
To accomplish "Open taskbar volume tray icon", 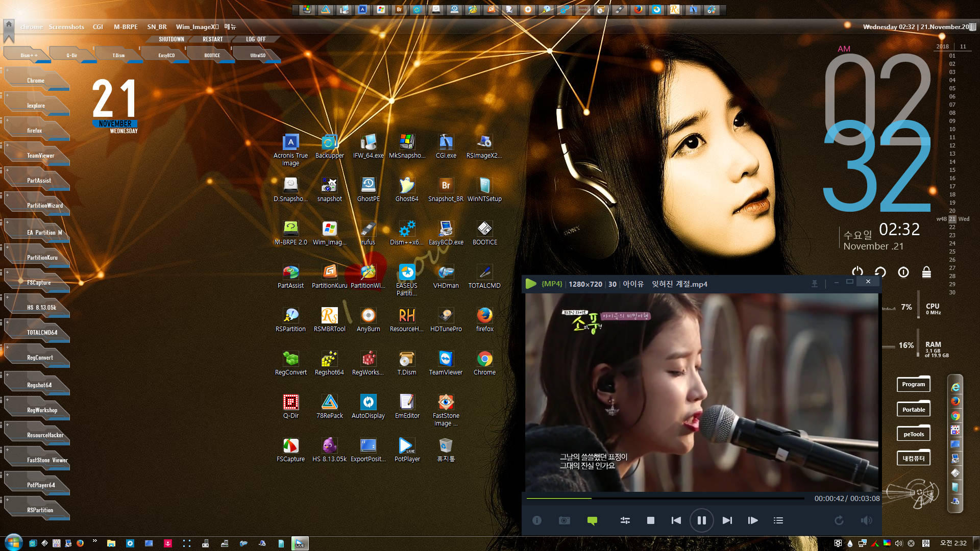I will pyautogui.click(x=898, y=543).
